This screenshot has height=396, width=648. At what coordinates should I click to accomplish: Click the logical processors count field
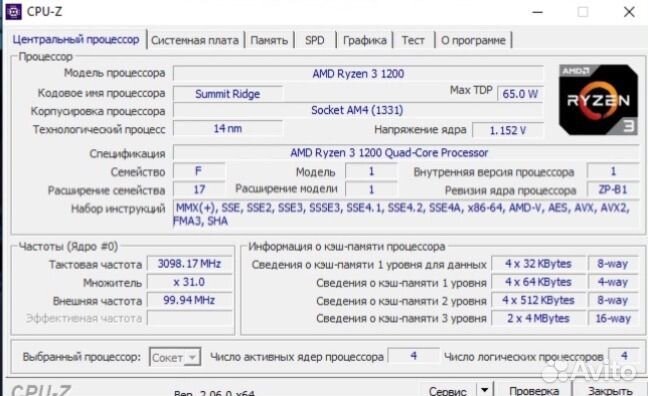[624, 356]
